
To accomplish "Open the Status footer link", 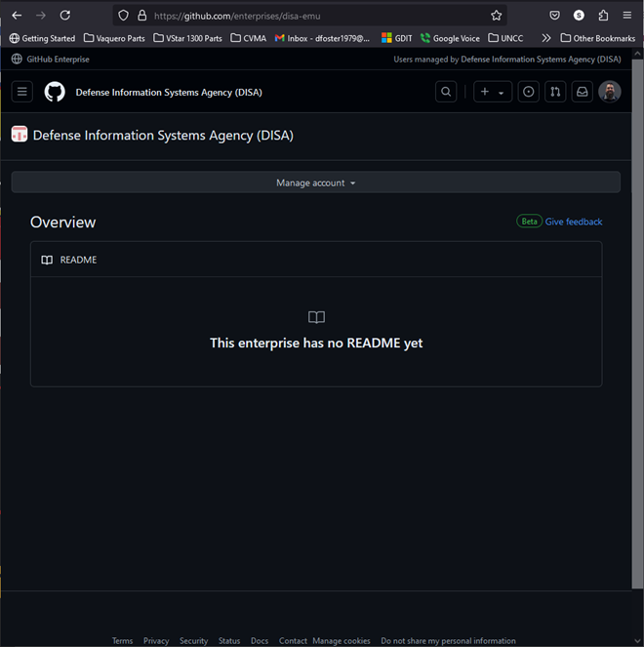I will [229, 641].
